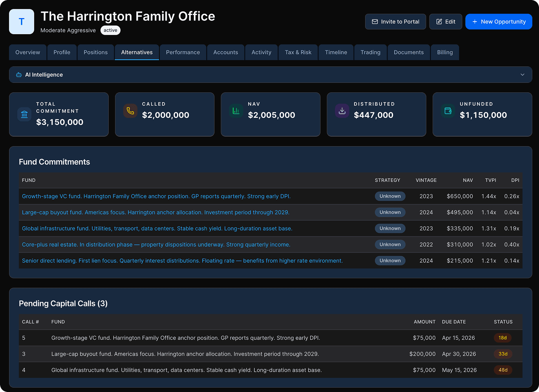Sort by the TVPI column header

click(490, 180)
